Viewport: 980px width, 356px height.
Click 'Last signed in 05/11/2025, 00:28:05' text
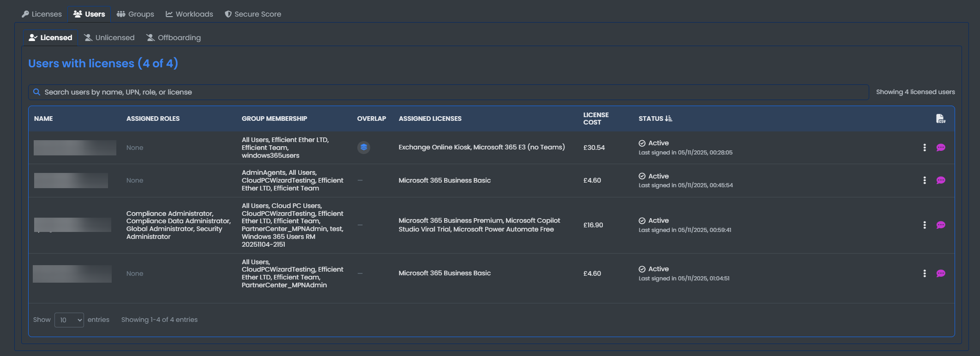point(685,153)
